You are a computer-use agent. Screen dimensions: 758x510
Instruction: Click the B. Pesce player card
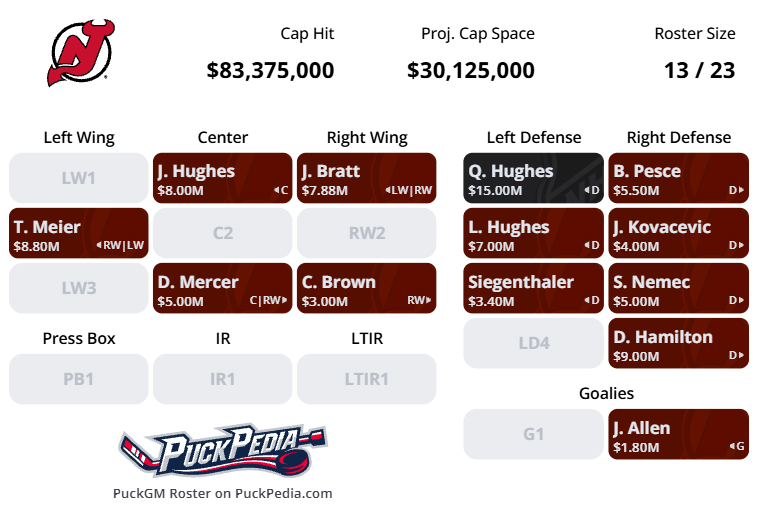(678, 178)
